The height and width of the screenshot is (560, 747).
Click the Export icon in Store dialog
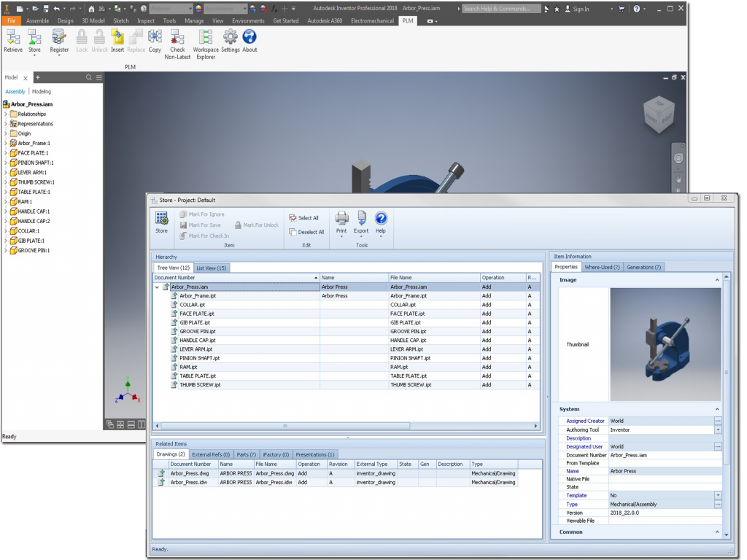(361, 219)
